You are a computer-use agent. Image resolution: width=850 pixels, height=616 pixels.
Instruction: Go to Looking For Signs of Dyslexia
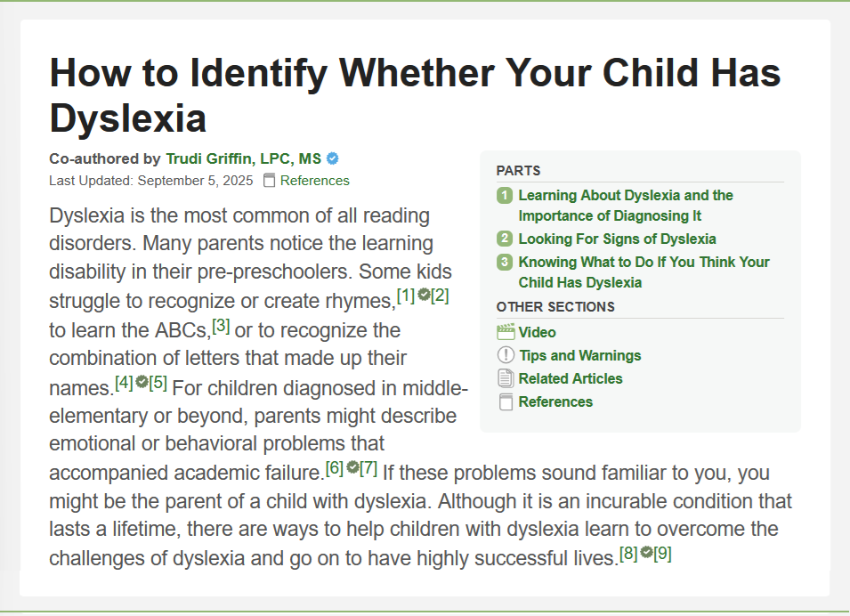pyautogui.click(x=617, y=239)
